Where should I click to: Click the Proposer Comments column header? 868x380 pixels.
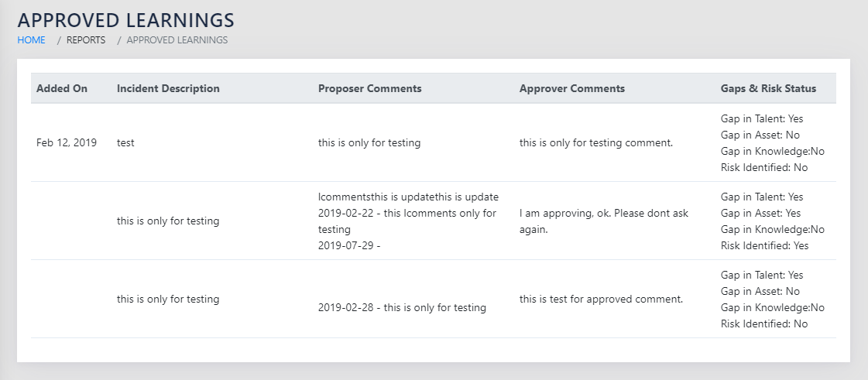point(370,88)
